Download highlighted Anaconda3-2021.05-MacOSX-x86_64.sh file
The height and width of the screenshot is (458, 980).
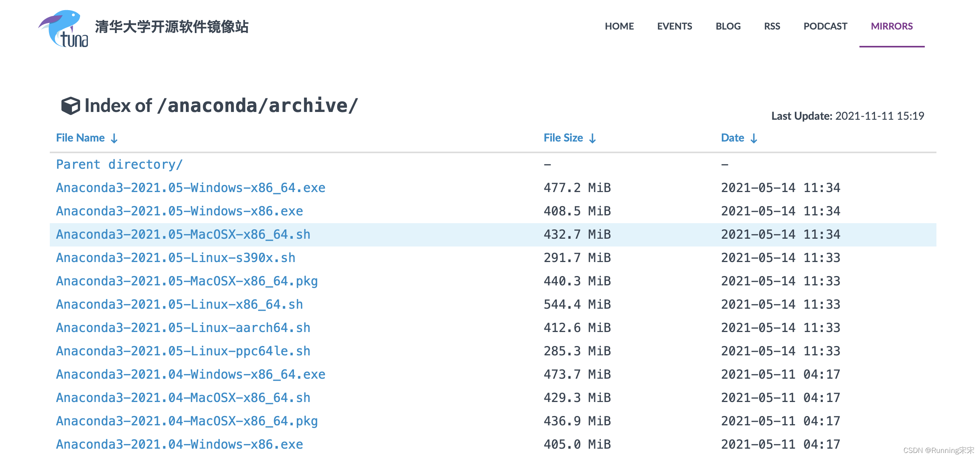[183, 234]
